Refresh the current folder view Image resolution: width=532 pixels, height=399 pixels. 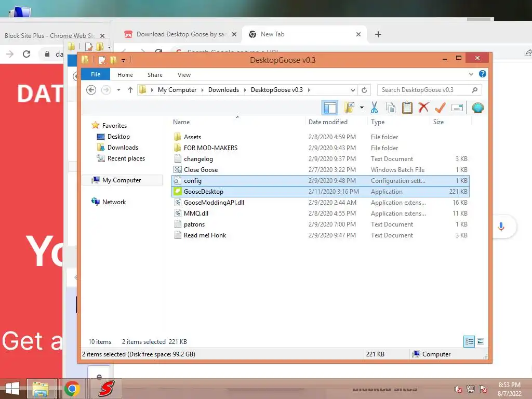click(364, 90)
